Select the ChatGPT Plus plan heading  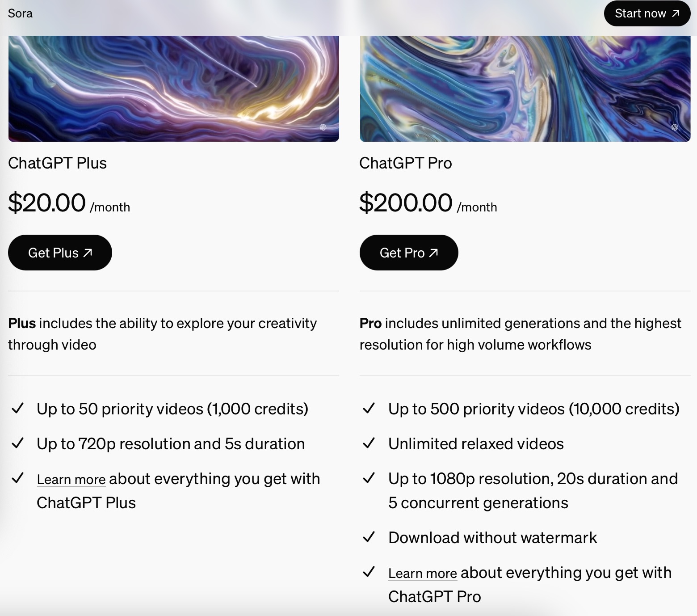(x=57, y=163)
